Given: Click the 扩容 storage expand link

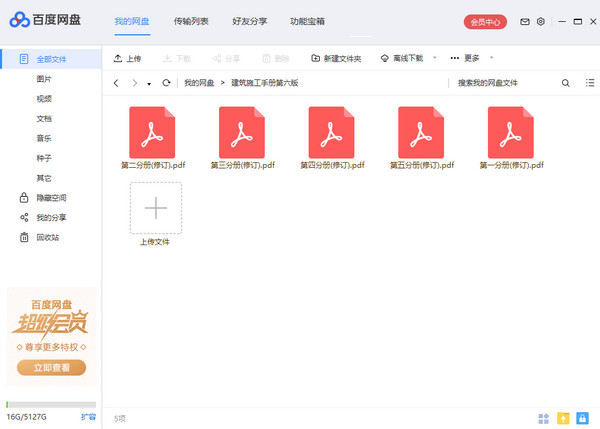Looking at the screenshot, I should coord(88,415).
